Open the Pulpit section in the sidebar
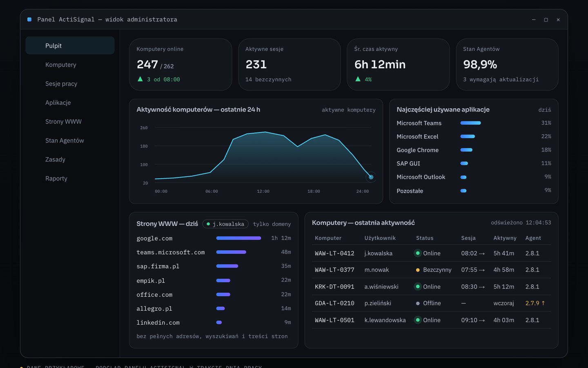This screenshot has width=588, height=368. [70, 45]
